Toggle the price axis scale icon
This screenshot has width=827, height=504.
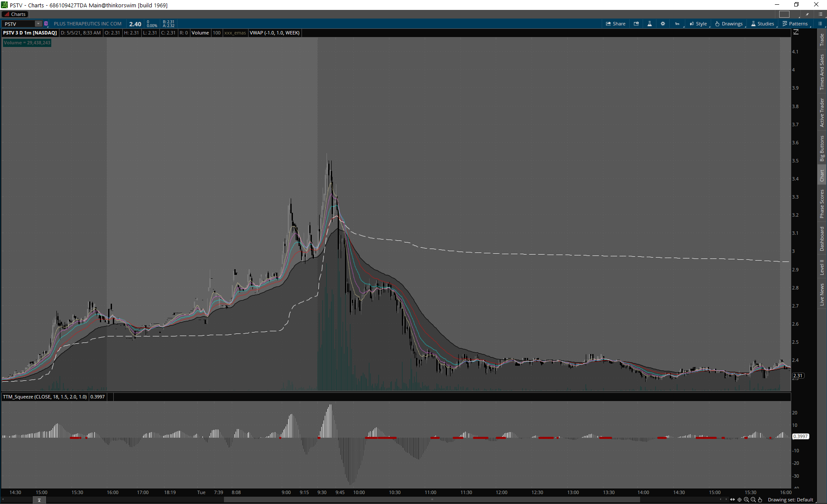pos(796,32)
